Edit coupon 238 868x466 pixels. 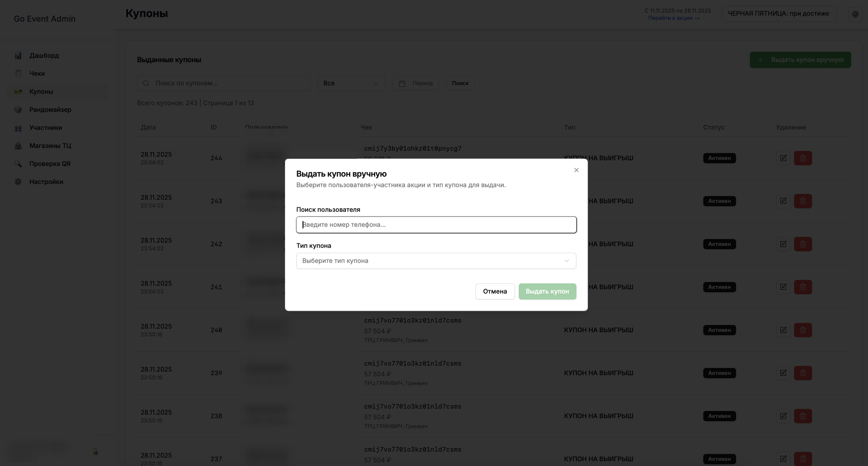click(x=783, y=416)
